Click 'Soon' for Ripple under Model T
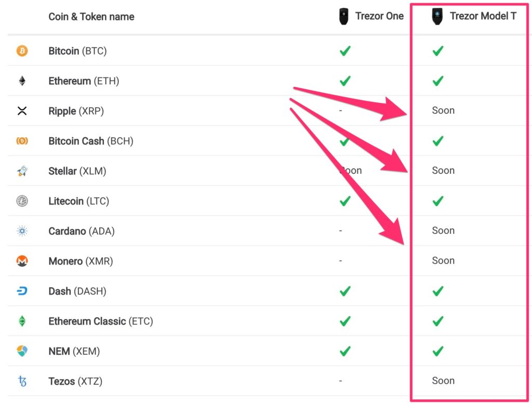The height and width of the screenshot is (404, 532). pos(443,110)
